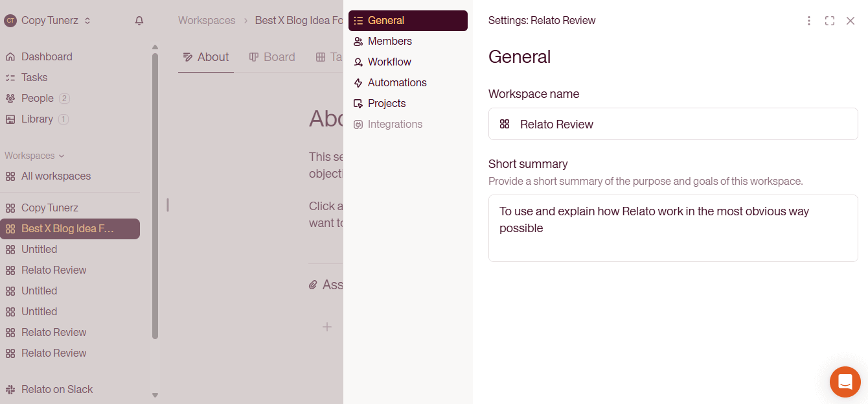Screen dimensions: 868x404
Task: Open Integrations settings
Action: coord(408,124)
